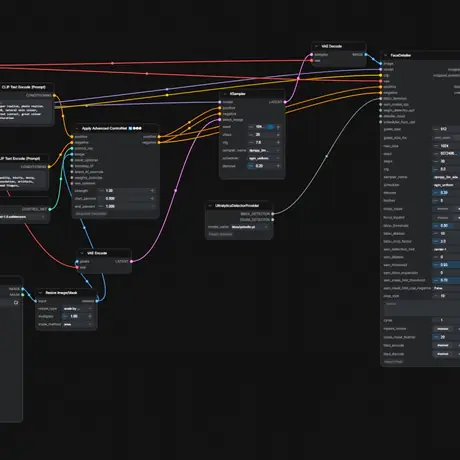Collapse the VAE Decode node

(x=316, y=46)
